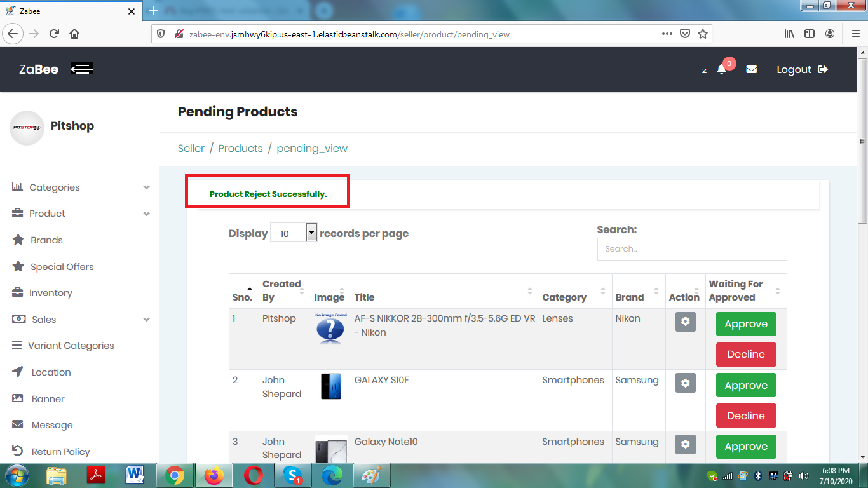Sort table by Brand column

coord(639,291)
